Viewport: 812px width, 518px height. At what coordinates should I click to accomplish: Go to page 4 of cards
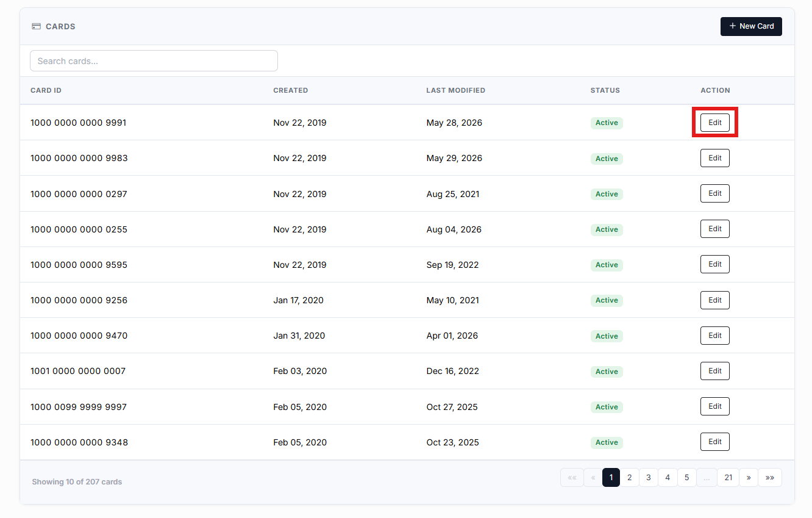coord(668,478)
